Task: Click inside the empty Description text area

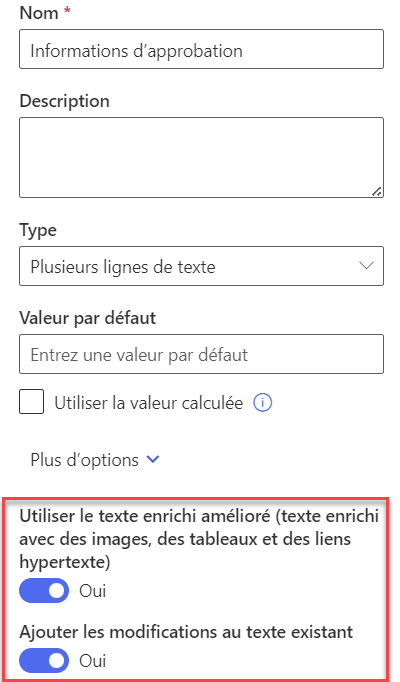Action: pos(201,157)
